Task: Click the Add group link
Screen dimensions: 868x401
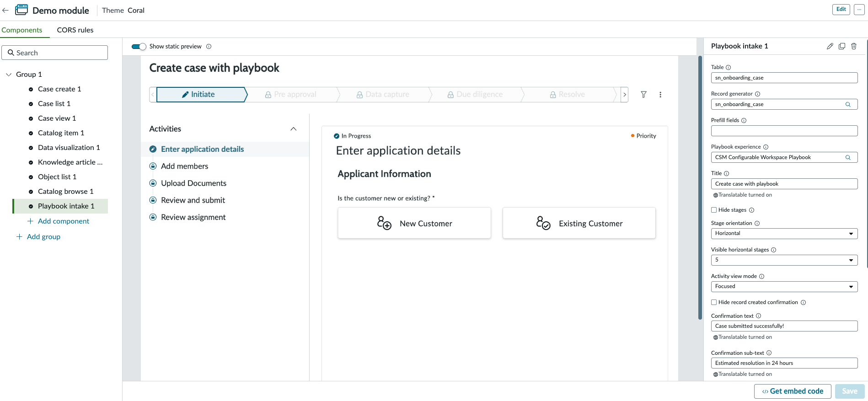Action: point(38,237)
